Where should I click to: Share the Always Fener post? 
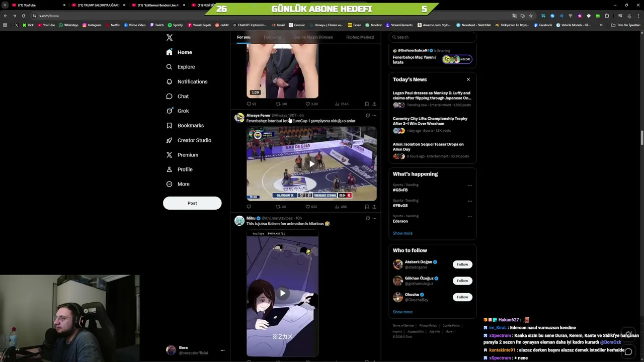click(x=374, y=207)
